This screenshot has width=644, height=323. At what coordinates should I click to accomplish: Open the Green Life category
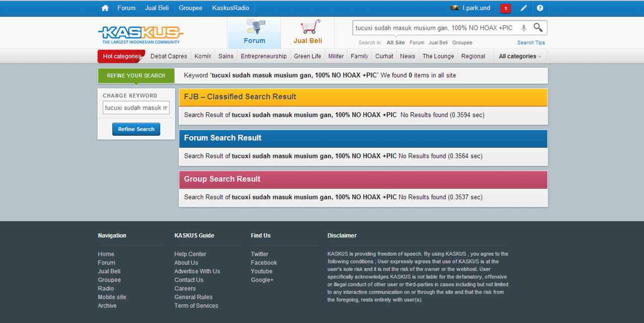(307, 56)
